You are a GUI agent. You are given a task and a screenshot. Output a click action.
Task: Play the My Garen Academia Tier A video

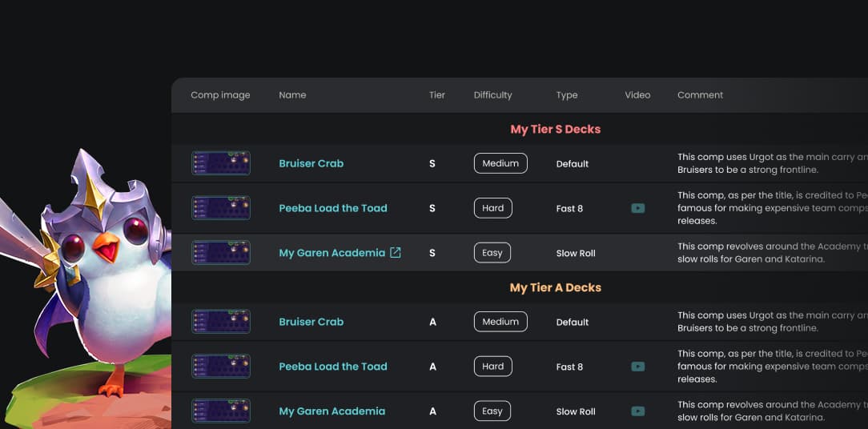[637, 411]
